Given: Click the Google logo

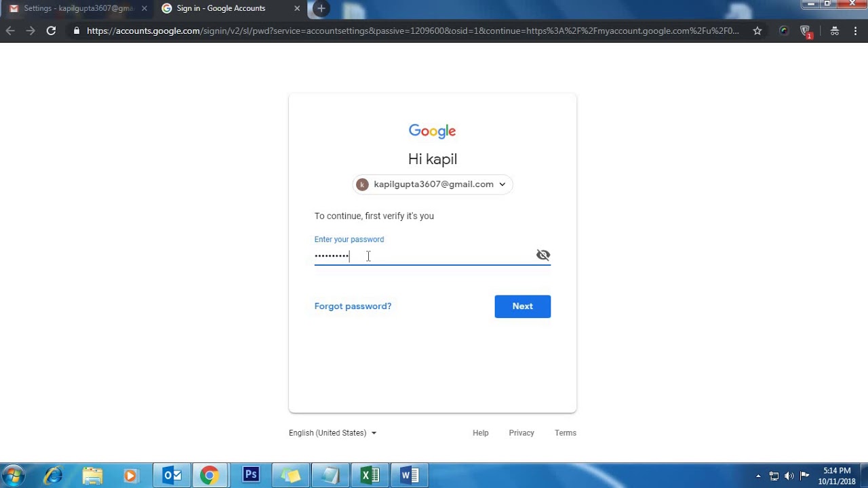Looking at the screenshot, I should click(x=433, y=131).
